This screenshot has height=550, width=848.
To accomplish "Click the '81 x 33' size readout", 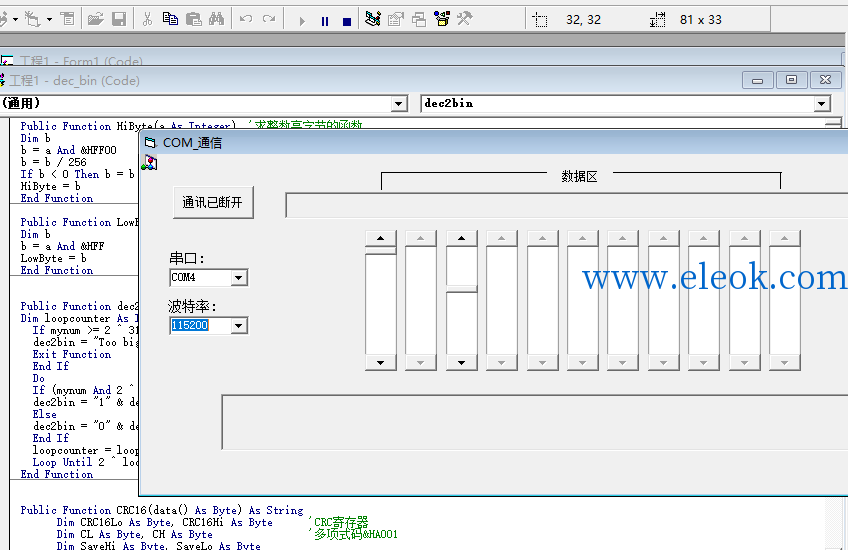I will click(x=700, y=20).
